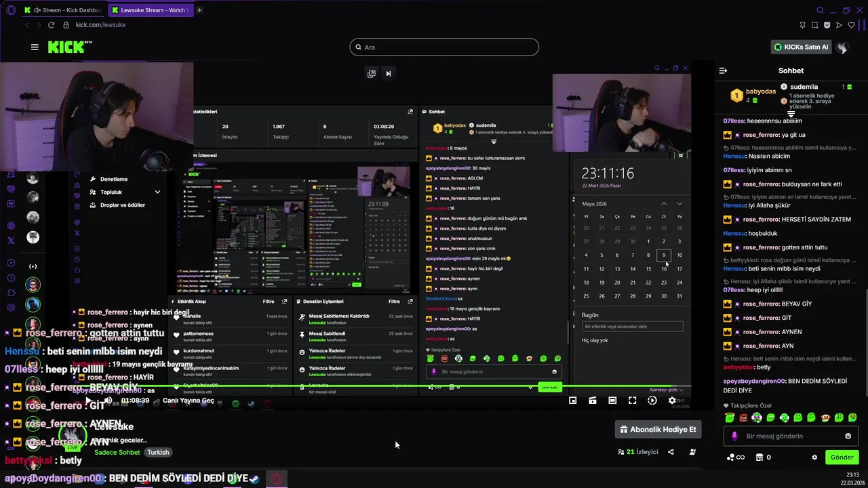868x488 pixels.
Task: Open browser pinboard pin icon
Action: pos(802,25)
